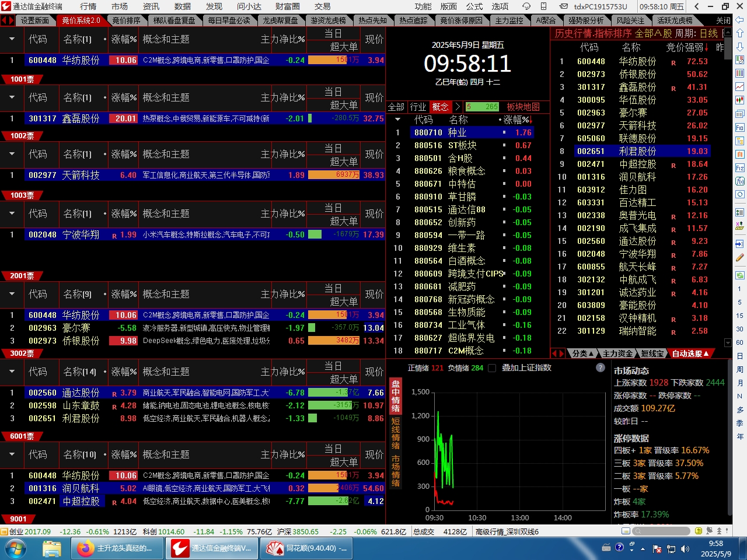The width and height of the screenshot is (747, 560).
Task: Expand the dropdown arrow in concept list header
Action: point(397,119)
